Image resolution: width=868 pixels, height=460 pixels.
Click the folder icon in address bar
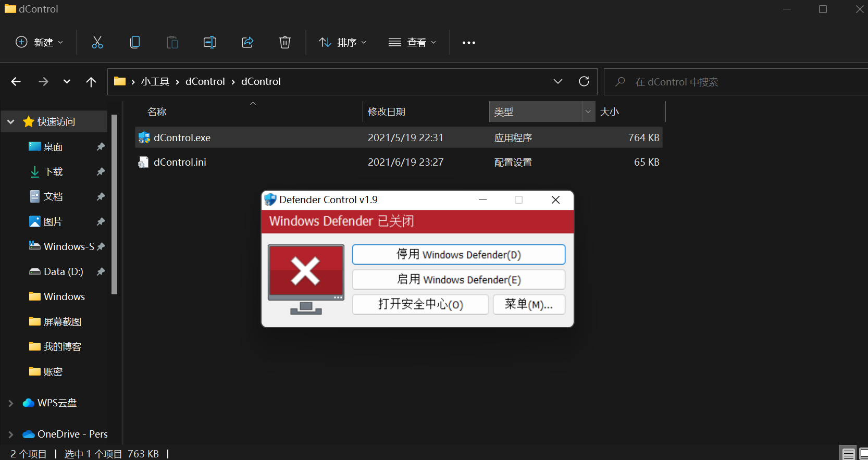(120, 81)
